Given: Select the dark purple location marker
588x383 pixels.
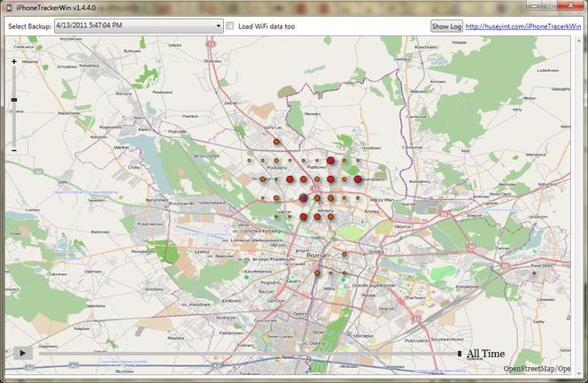Looking at the screenshot, I should click(304, 197).
